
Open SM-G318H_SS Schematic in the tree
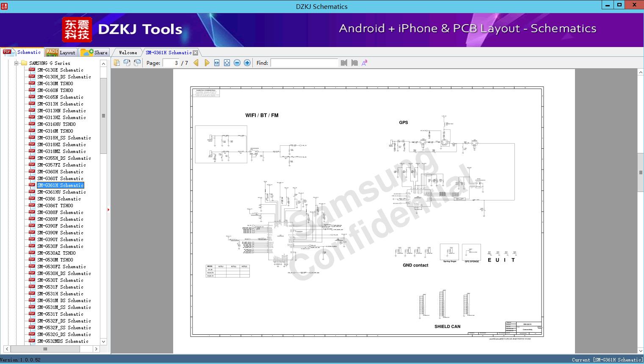pos(64,138)
